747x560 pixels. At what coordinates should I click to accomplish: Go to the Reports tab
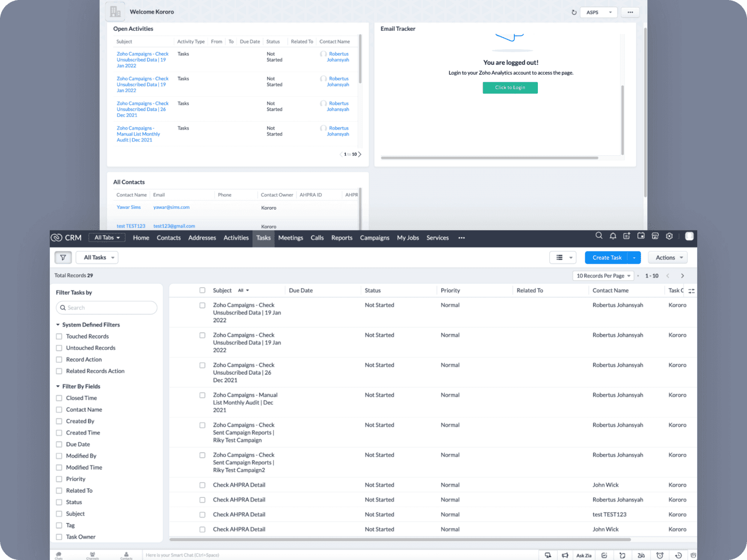point(342,238)
